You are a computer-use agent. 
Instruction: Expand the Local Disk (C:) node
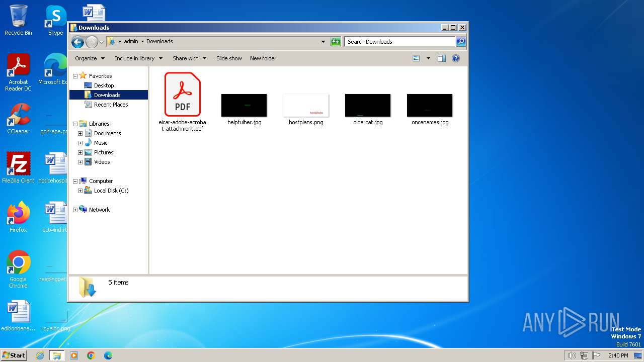click(x=80, y=191)
